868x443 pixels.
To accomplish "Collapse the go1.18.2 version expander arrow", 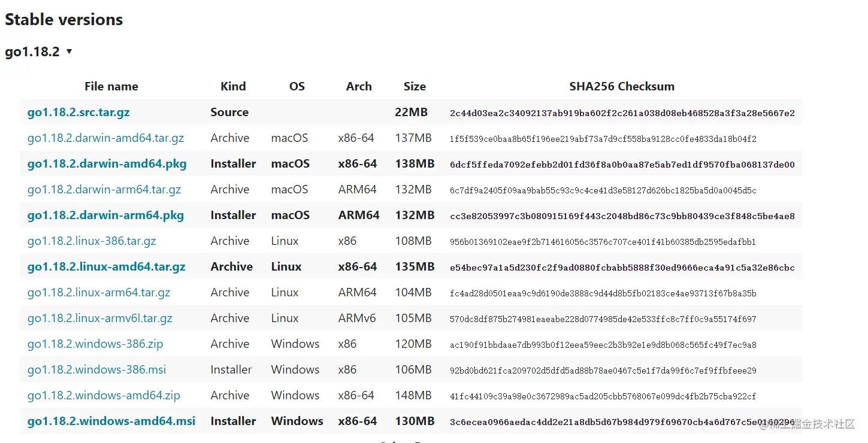I will point(69,51).
